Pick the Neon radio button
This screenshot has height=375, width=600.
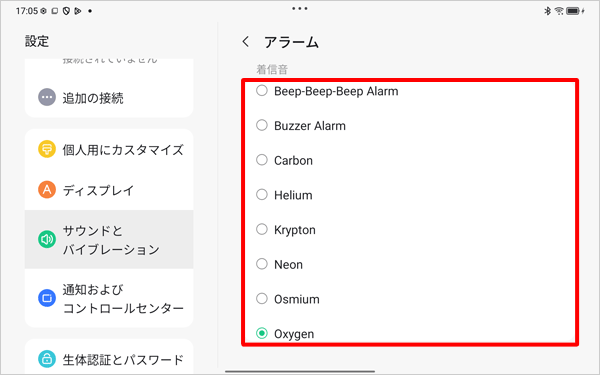262,264
